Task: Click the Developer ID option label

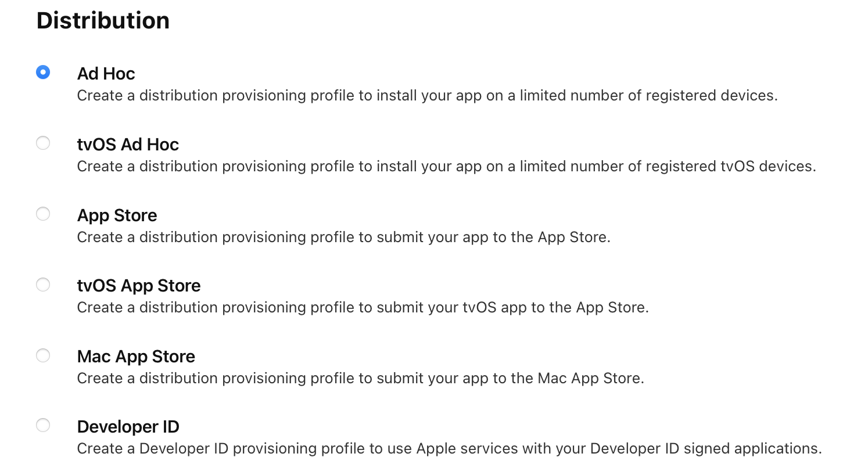Action: [128, 427]
